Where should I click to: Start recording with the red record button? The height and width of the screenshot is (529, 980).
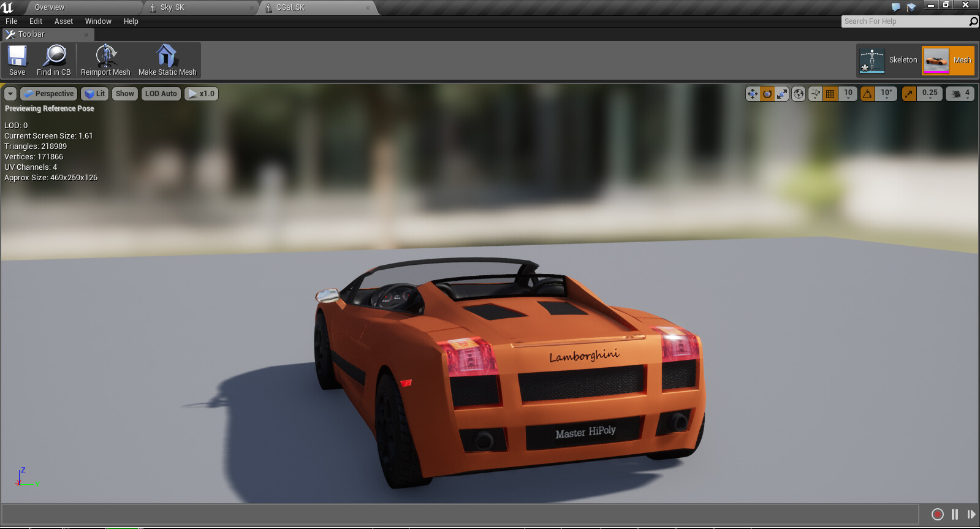937,514
